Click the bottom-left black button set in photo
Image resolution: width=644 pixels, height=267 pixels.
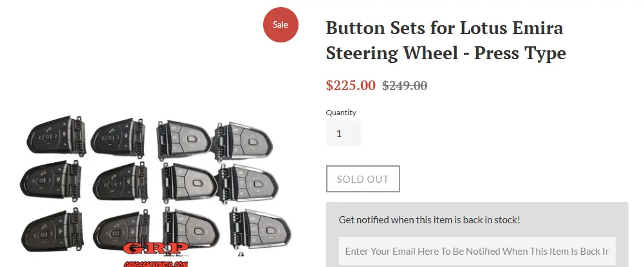(53, 228)
